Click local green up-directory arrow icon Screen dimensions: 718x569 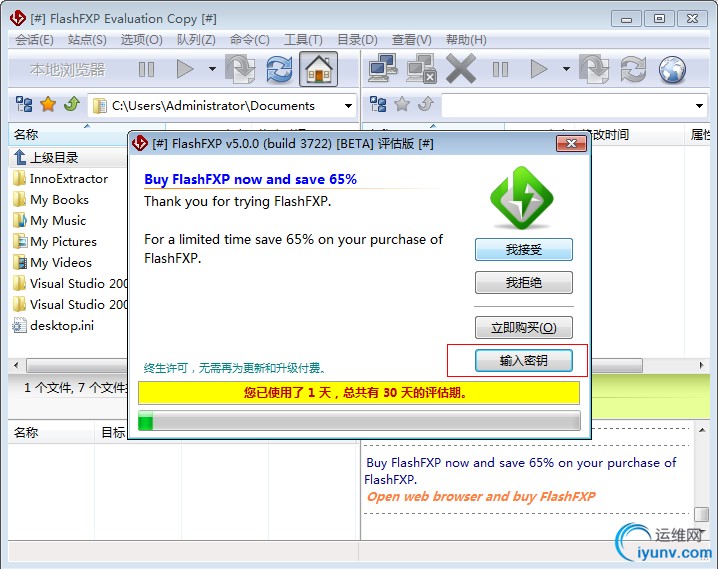tap(72, 104)
